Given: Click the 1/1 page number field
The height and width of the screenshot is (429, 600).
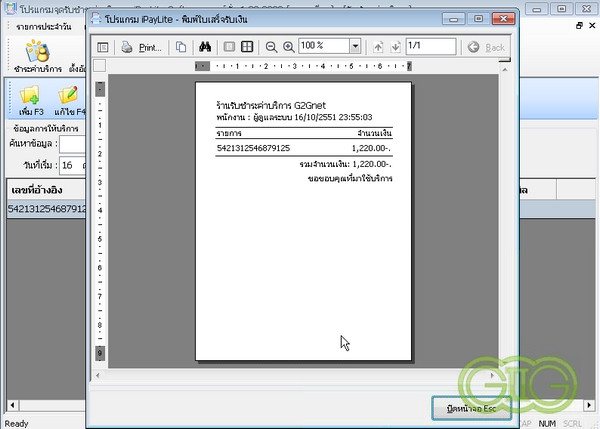Looking at the screenshot, I should coord(431,46).
